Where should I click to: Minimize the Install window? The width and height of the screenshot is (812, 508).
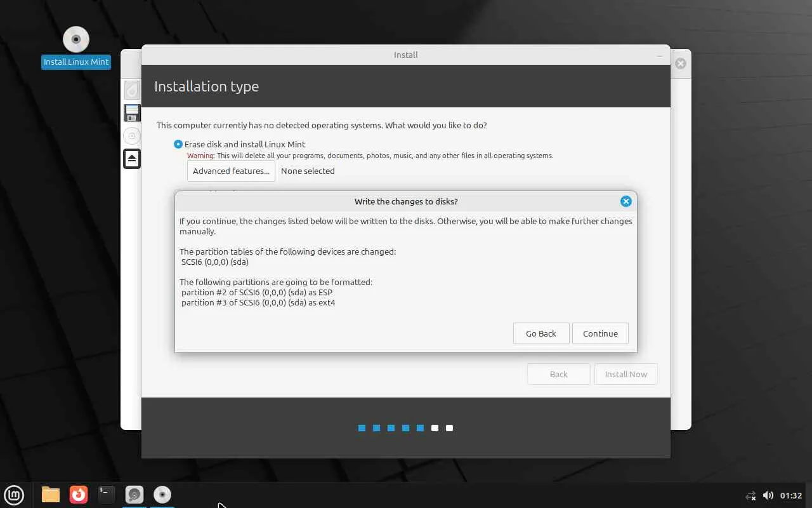(660, 55)
